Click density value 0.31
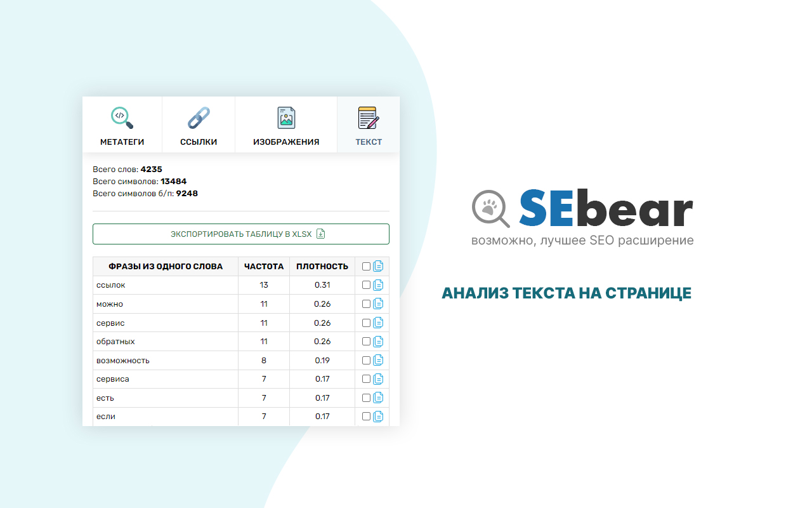 pyautogui.click(x=322, y=285)
